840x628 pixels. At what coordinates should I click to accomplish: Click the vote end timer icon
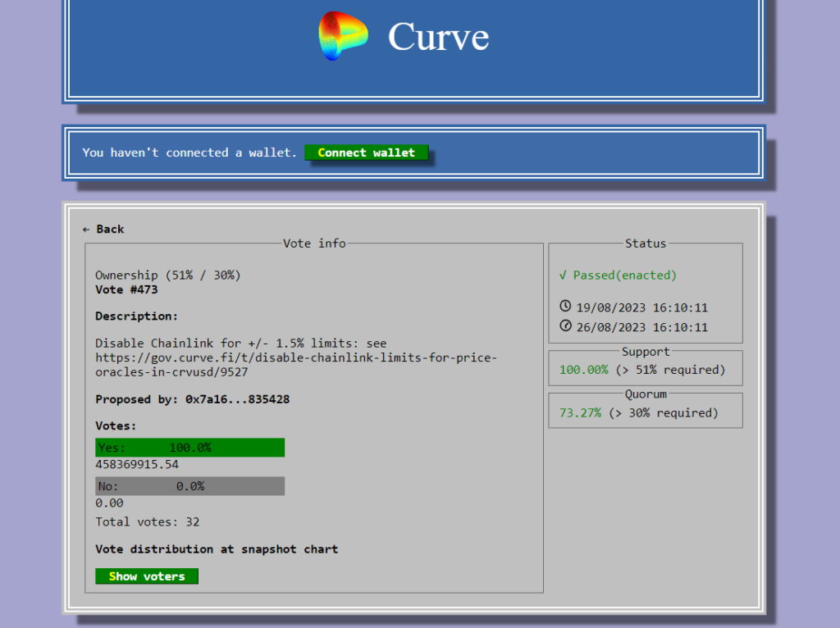[x=564, y=326]
